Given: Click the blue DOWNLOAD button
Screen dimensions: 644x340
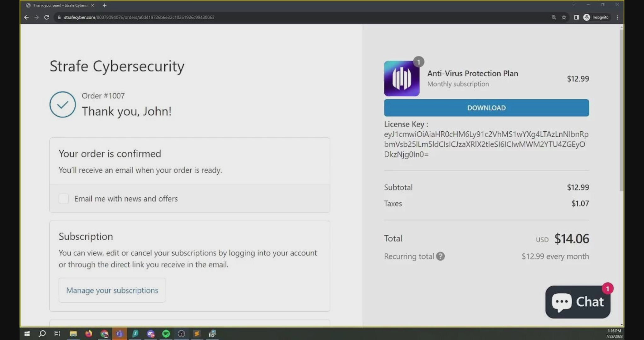Looking at the screenshot, I should (486, 108).
